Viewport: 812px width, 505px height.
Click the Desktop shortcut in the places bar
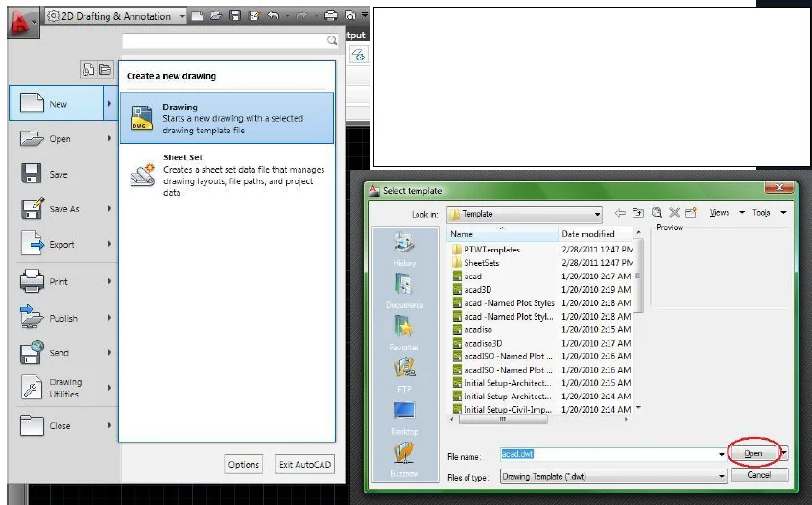point(404,418)
